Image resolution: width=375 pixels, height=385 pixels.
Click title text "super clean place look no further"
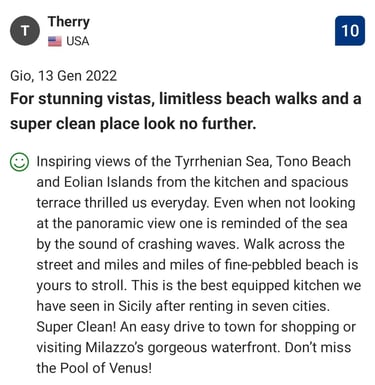pyautogui.click(x=131, y=124)
